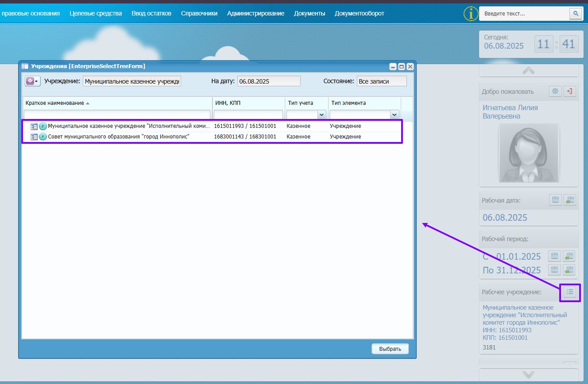Focus the Введите текст search field
This screenshot has width=588, height=384.
click(524, 14)
